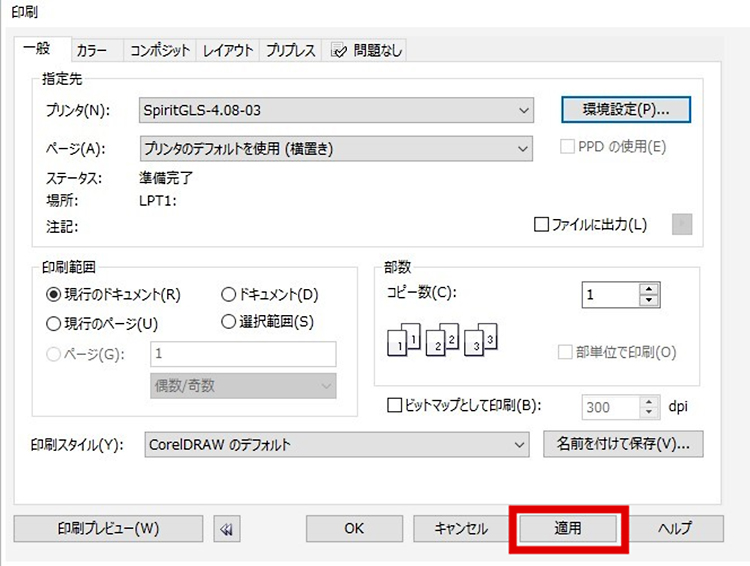Select the 選択範囲 radio option
Screen dimensions: 750x566
tap(228, 322)
